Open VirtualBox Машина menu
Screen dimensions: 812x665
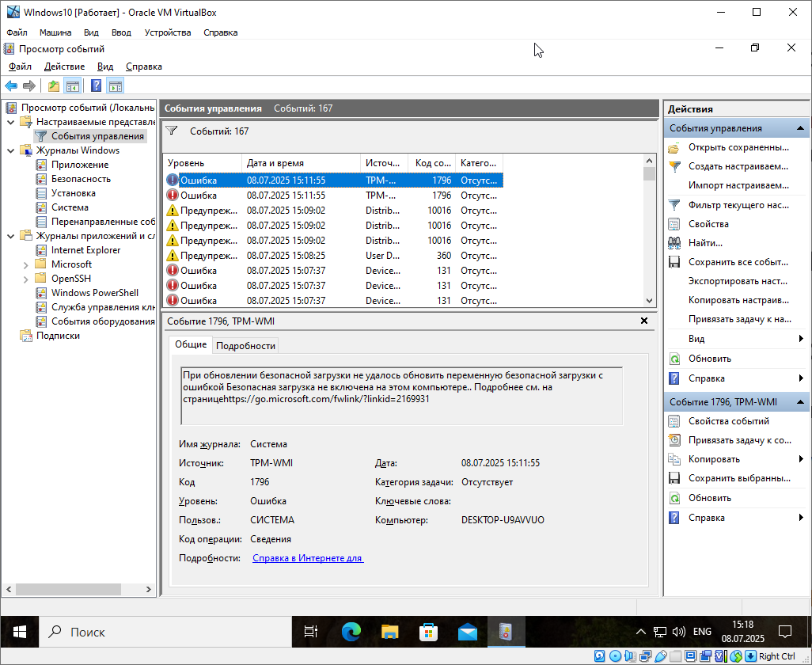[x=55, y=32]
